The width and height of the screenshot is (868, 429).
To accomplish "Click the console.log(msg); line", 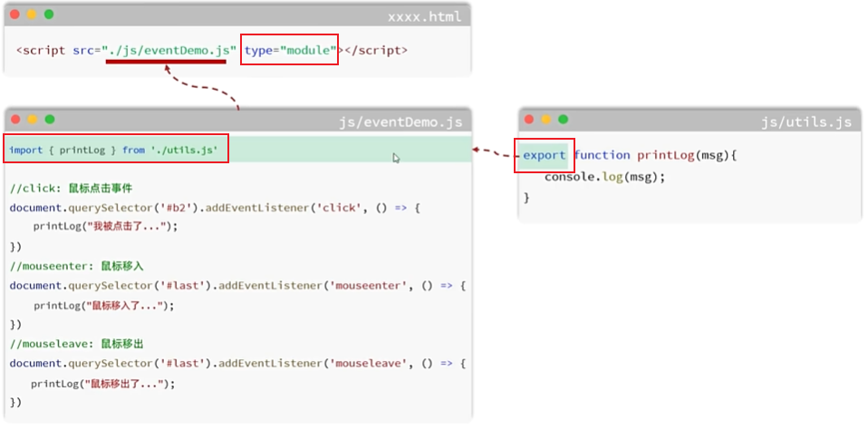I will click(604, 177).
